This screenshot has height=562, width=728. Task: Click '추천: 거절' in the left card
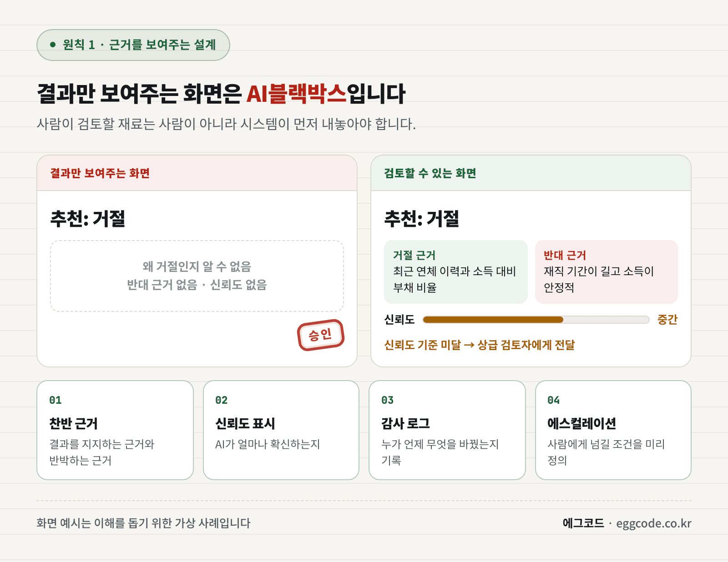88,219
